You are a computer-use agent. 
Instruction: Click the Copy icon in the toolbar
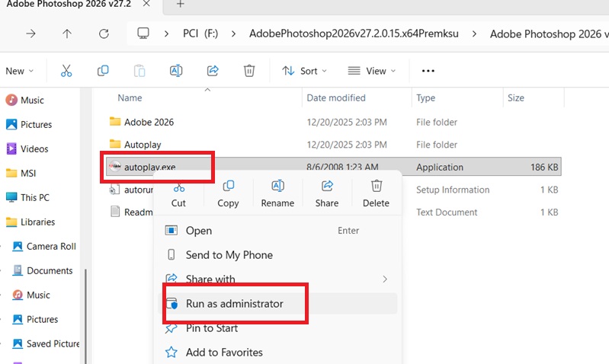[103, 71]
